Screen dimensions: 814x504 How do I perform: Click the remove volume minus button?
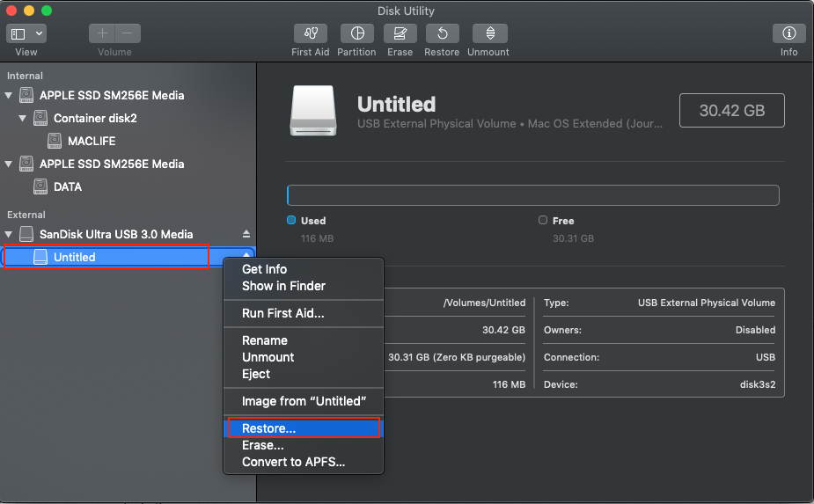127,33
